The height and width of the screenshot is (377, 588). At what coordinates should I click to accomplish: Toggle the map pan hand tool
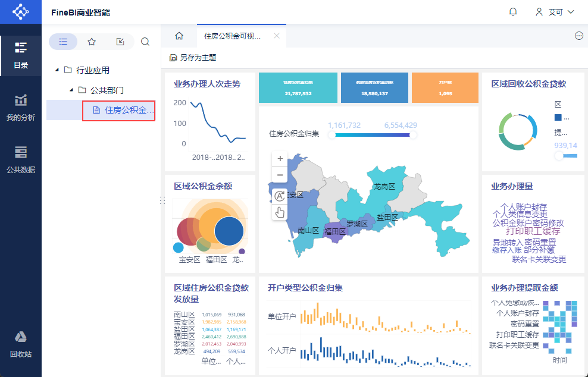pyautogui.click(x=280, y=212)
